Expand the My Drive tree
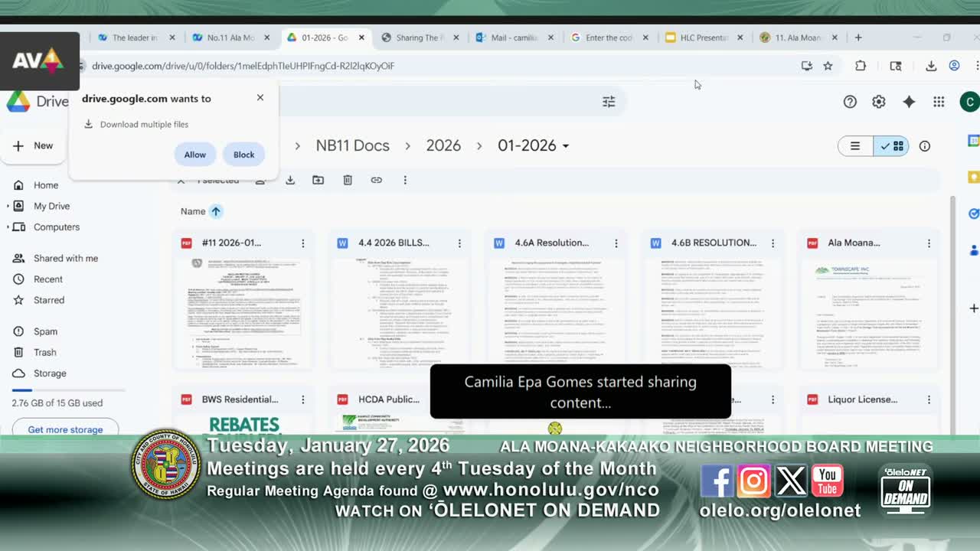The width and height of the screenshot is (980, 551). pos(8,206)
